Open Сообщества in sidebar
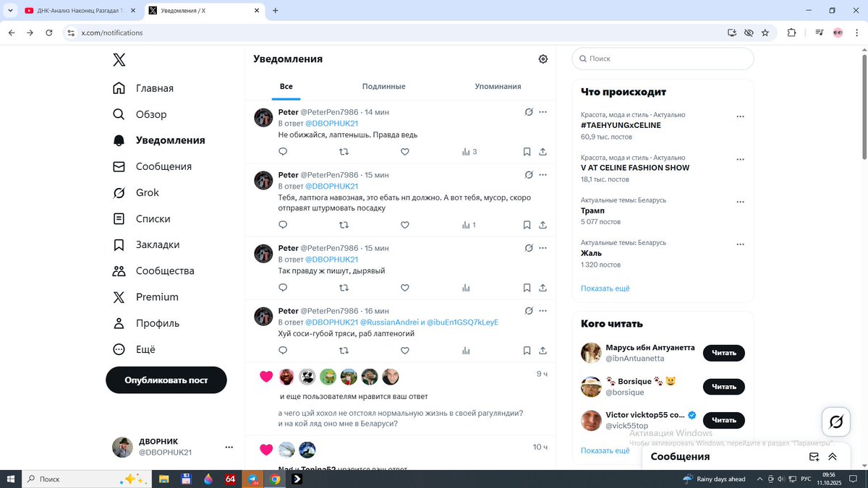Screen dimensions: 868x488 point(153,271)
